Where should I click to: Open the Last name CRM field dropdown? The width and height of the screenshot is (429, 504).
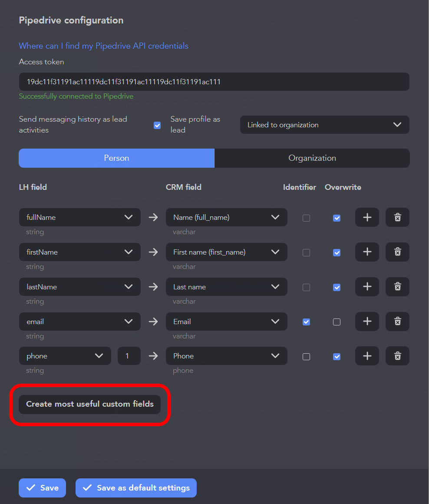click(x=226, y=287)
